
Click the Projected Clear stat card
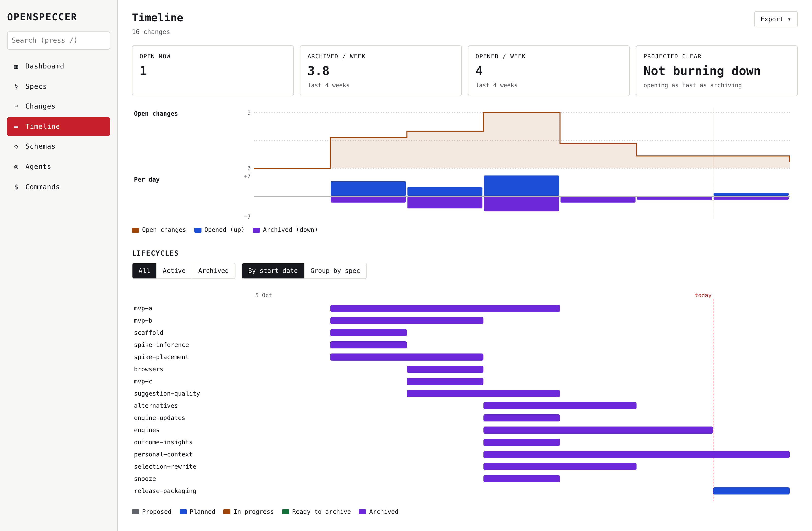(x=717, y=71)
